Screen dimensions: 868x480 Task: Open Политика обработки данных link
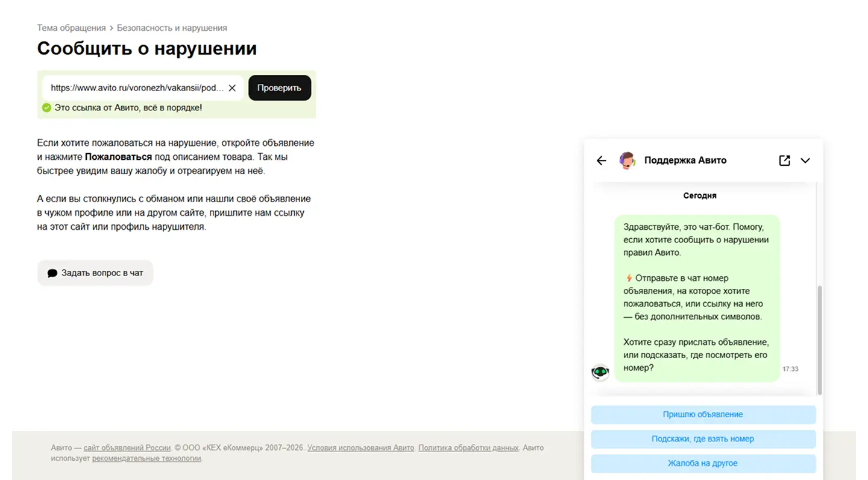pos(468,448)
